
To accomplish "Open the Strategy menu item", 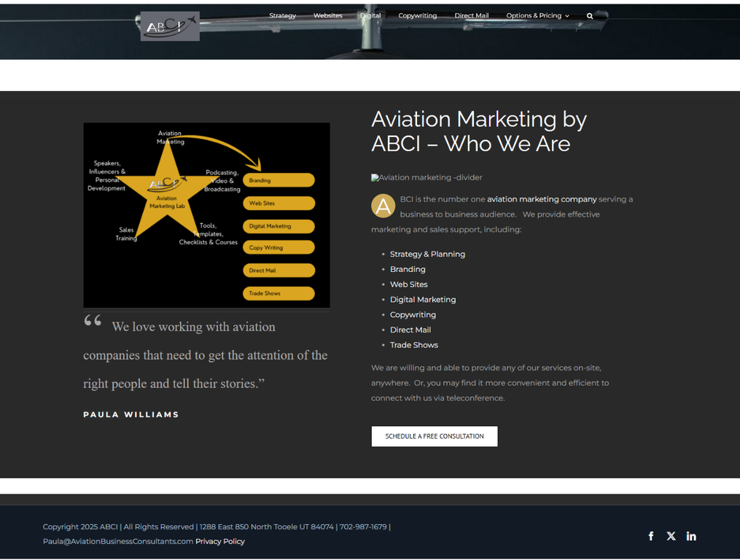I will click(282, 15).
